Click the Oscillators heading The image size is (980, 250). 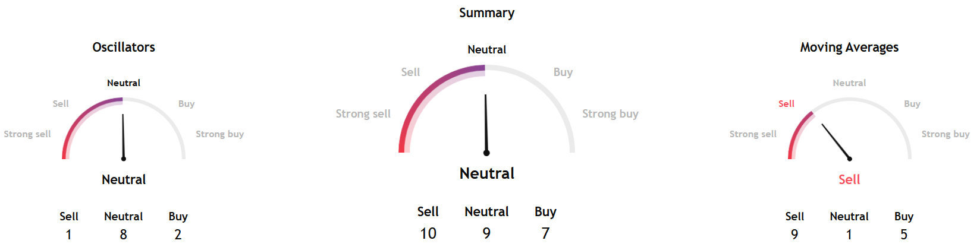[x=124, y=48]
